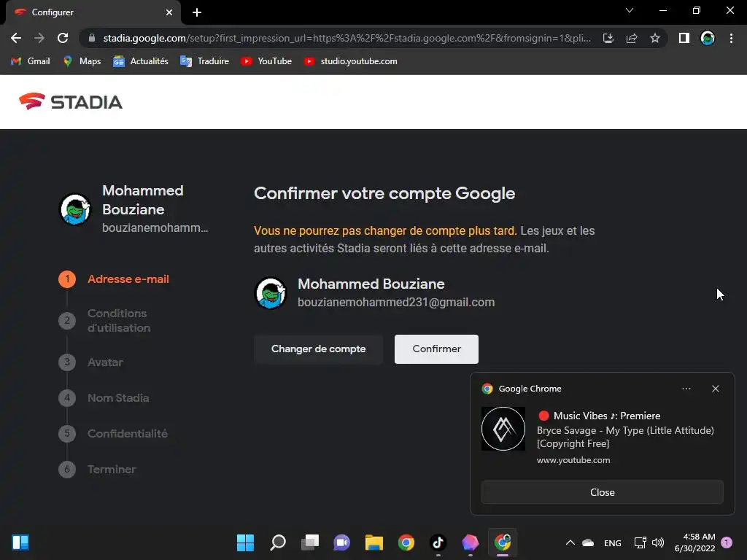Open Teams Chat taskbar icon

(x=341, y=542)
